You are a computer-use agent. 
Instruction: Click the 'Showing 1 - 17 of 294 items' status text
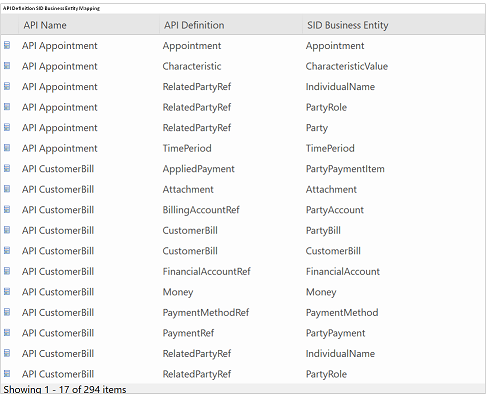coord(65,389)
